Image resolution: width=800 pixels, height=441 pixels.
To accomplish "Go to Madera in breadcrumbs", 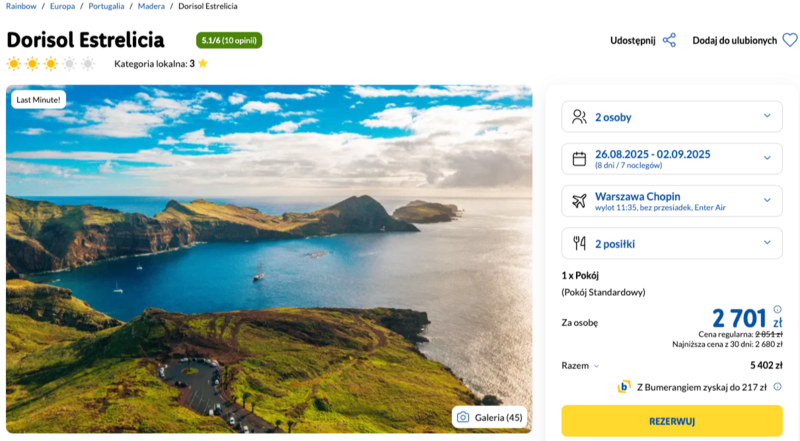I will (151, 6).
